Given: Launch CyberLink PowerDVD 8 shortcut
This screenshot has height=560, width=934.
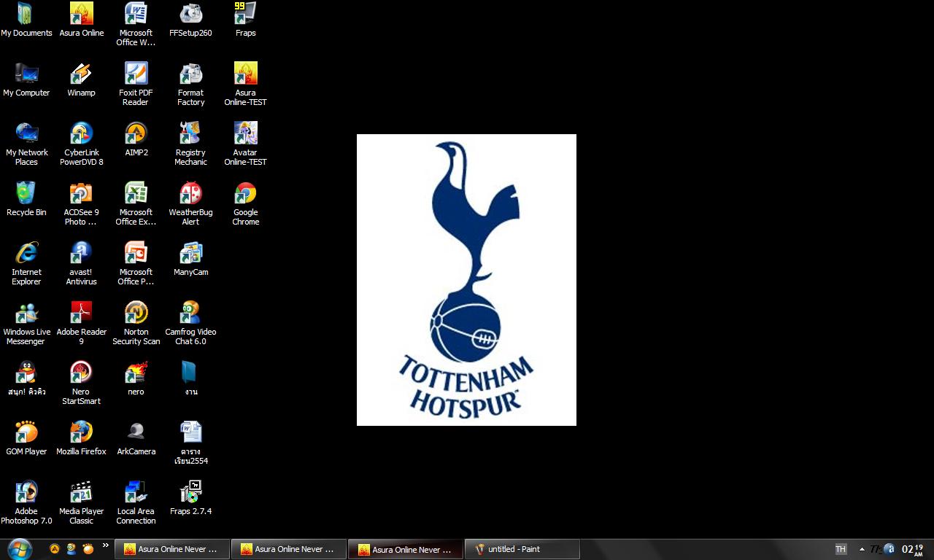Looking at the screenshot, I should coord(81,144).
